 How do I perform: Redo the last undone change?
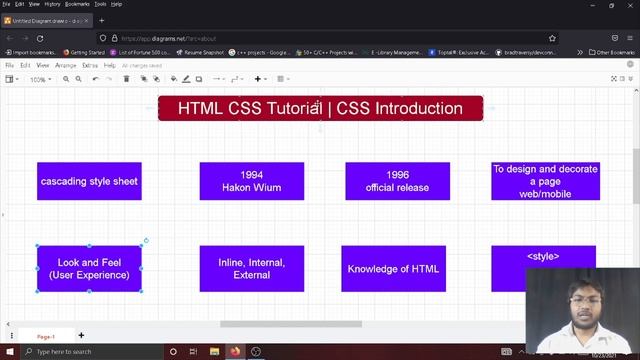click(x=109, y=79)
